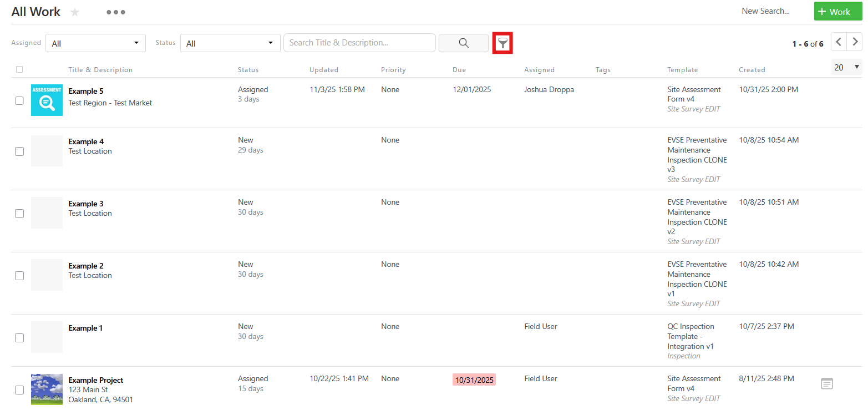Image resolution: width=868 pixels, height=415 pixels.
Task: Go to next page of results
Action: pyautogui.click(x=855, y=42)
